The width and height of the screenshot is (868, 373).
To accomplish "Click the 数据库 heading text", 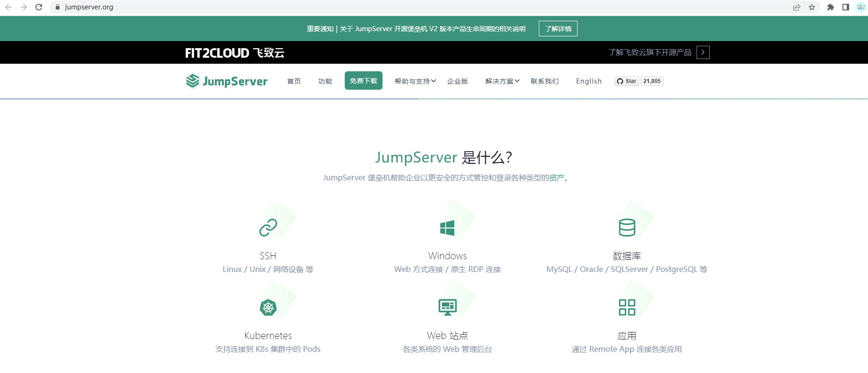I will pyautogui.click(x=627, y=256).
